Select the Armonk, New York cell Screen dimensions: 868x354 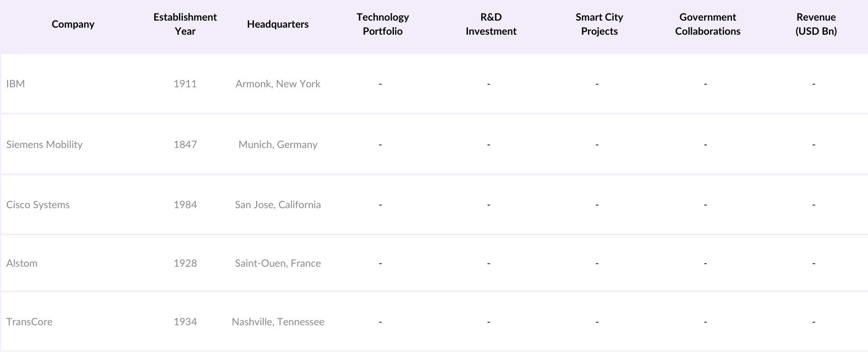click(278, 84)
